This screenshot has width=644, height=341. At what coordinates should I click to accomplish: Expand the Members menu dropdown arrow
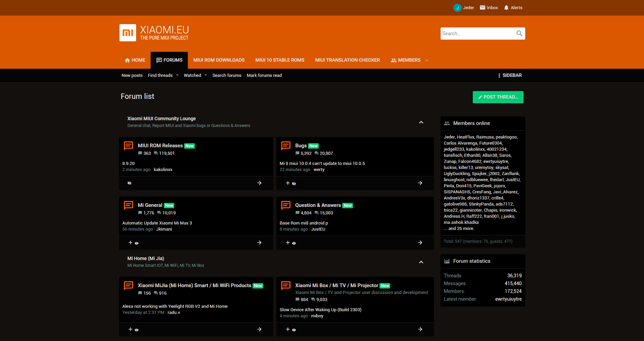(x=427, y=60)
